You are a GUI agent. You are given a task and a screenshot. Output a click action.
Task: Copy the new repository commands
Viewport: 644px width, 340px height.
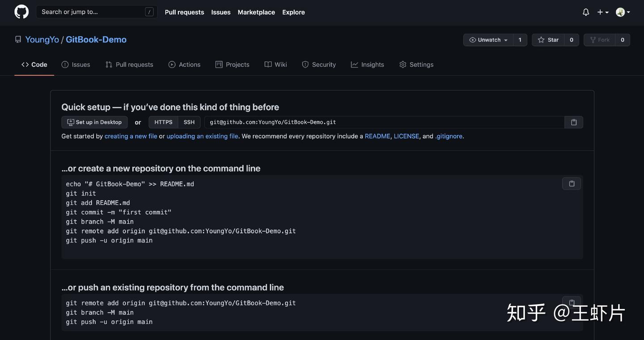click(572, 183)
